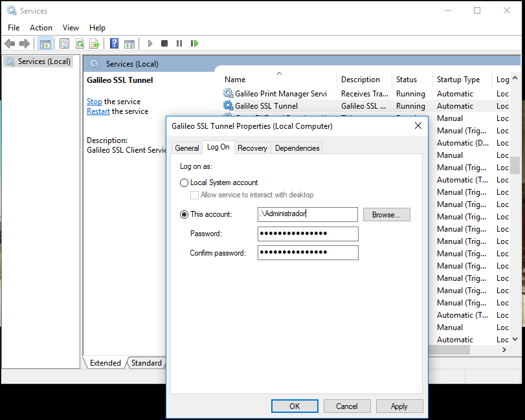
Task: Switch to the Standard view tab
Action: click(x=146, y=363)
